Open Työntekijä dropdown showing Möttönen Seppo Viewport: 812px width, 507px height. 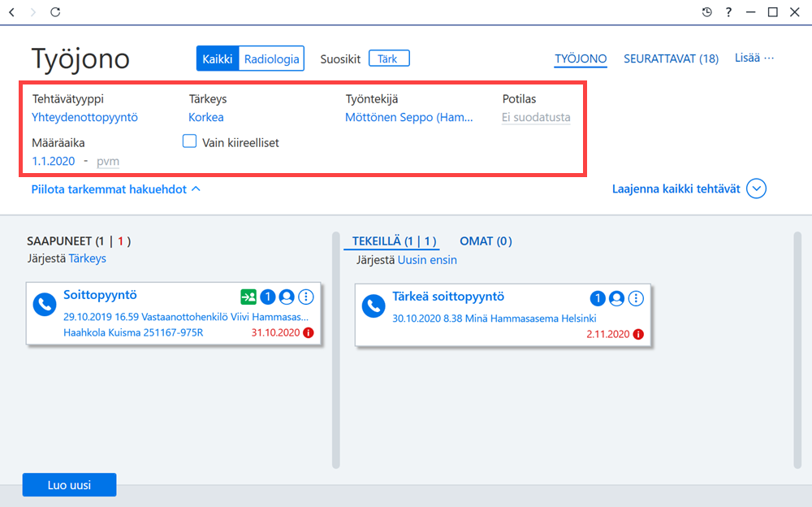[409, 118]
